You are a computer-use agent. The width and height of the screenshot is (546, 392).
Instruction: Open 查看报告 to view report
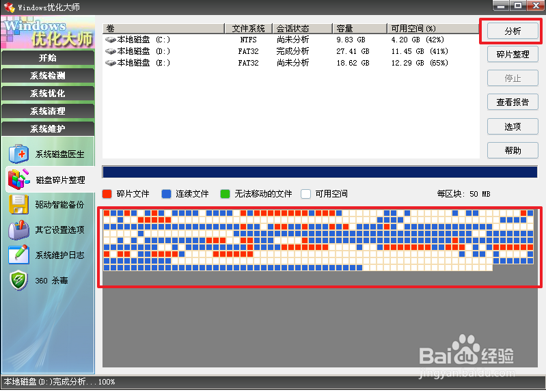point(513,102)
